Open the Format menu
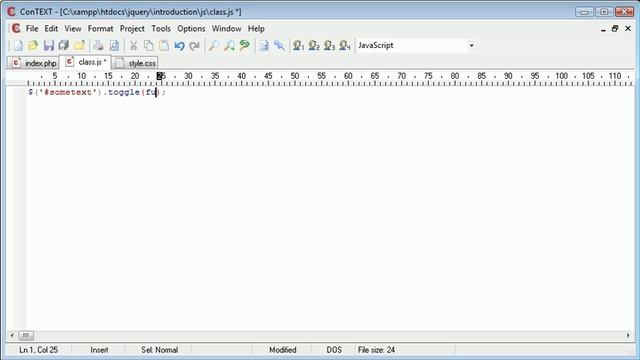This screenshot has width=640, height=360. (100, 29)
